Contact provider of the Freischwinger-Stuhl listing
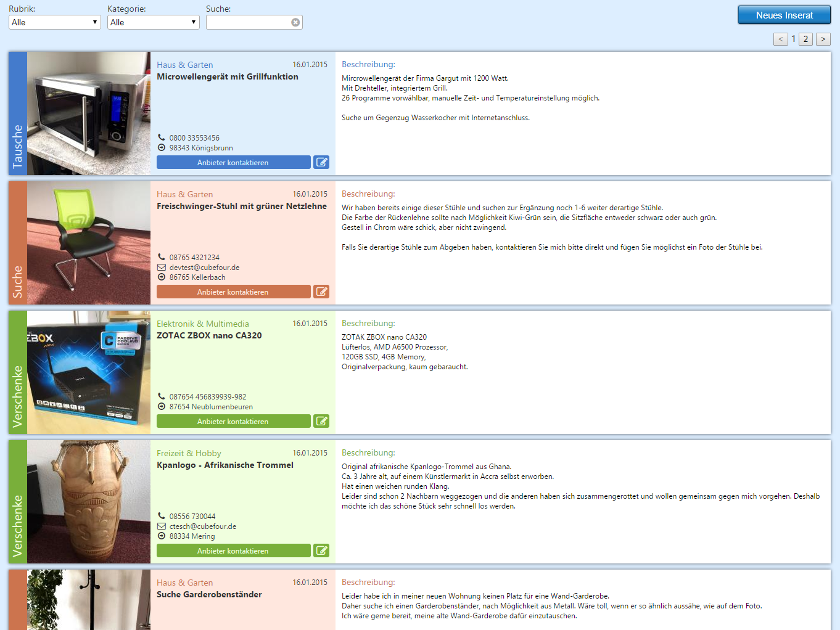Image resolution: width=840 pixels, height=630 pixels. (x=233, y=292)
